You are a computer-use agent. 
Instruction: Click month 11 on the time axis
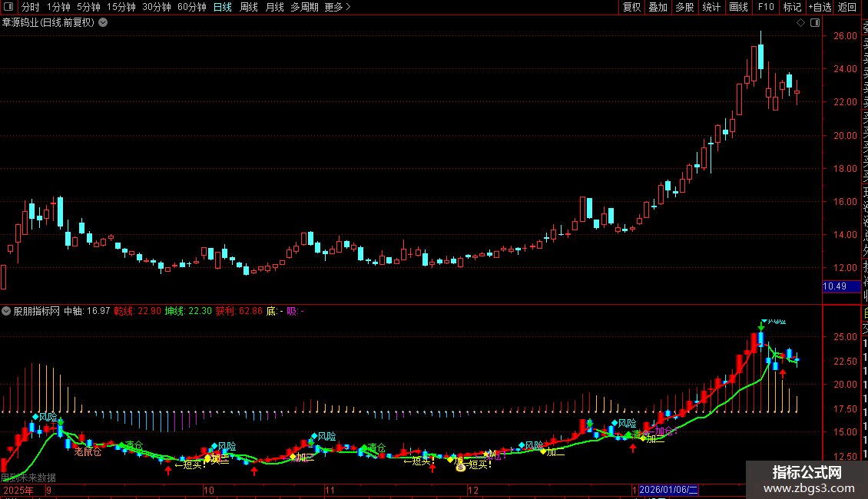330,490
